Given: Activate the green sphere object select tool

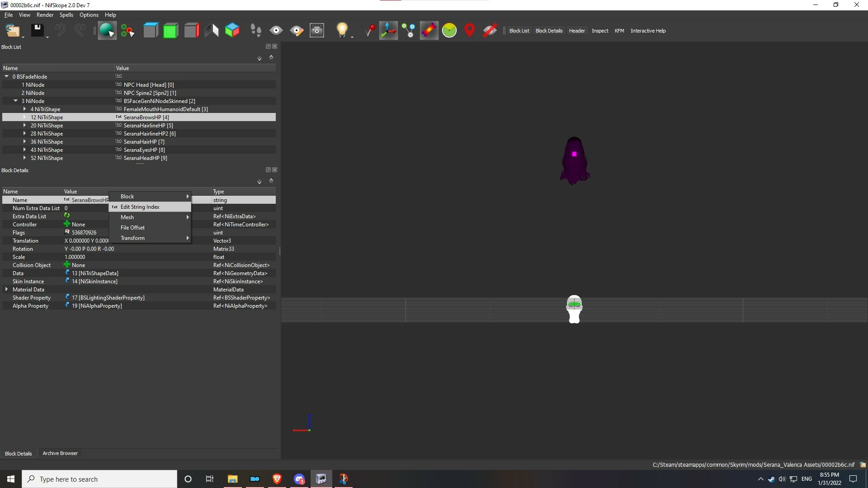Looking at the screenshot, I should click(107, 31).
